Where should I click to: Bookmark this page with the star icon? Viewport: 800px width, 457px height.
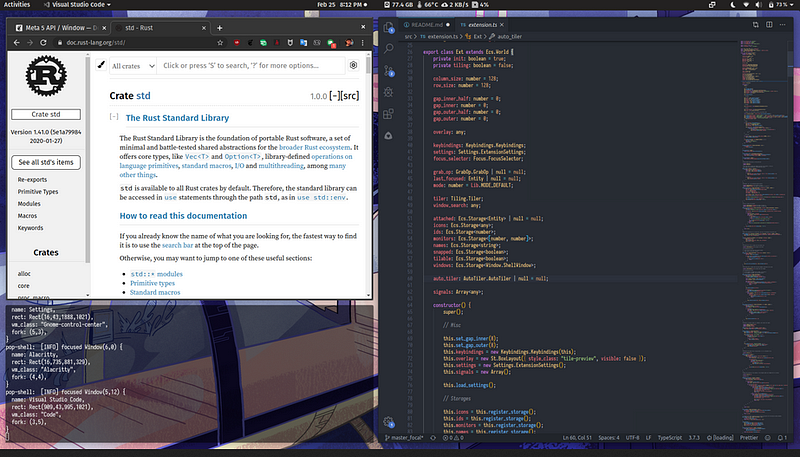tap(220, 43)
